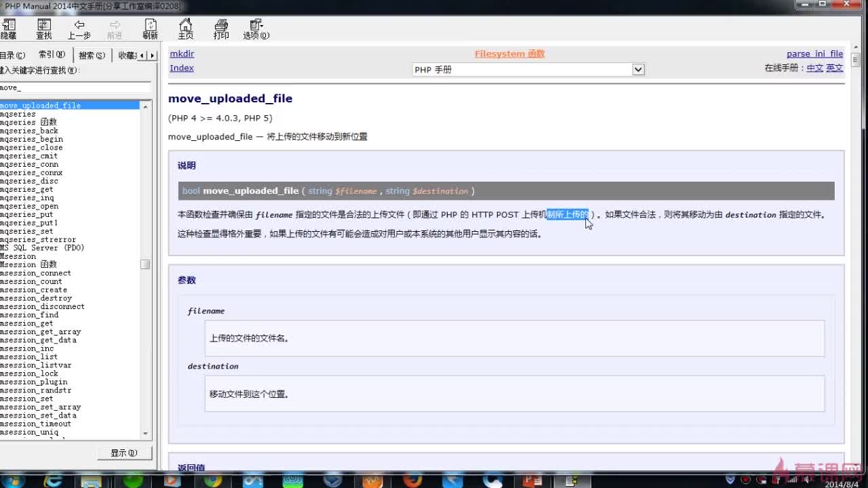Select MS SQL Server (PDO) index entry
The image size is (868, 488).
click(x=42, y=248)
